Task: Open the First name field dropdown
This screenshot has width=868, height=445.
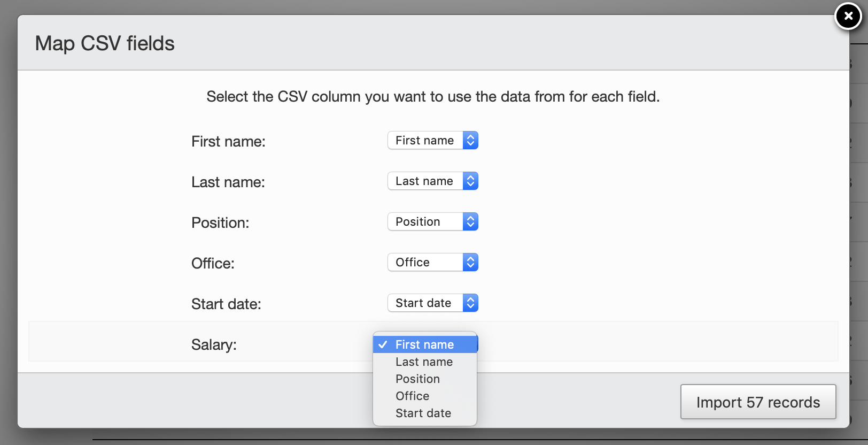Action: pos(433,140)
